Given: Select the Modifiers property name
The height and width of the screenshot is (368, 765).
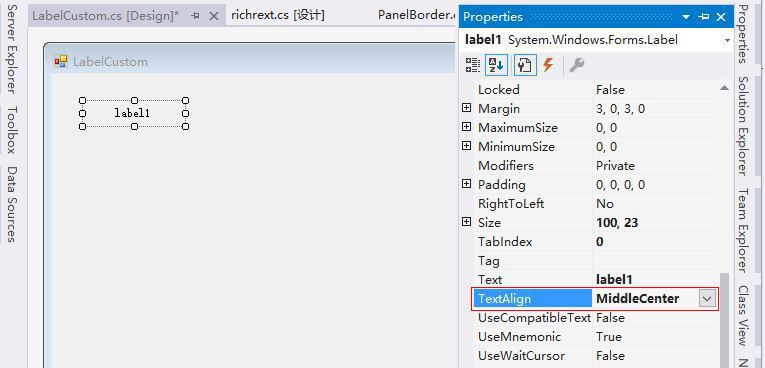Looking at the screenshot, I should tap(505, 166).
